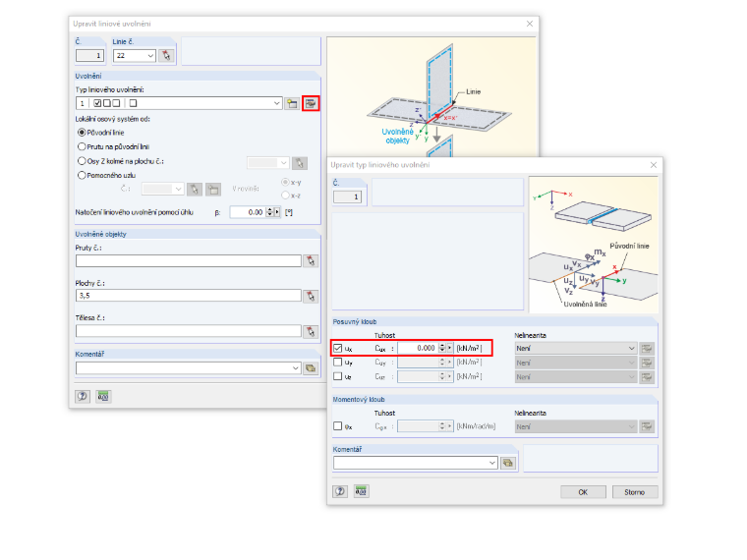Focus Tělesa č. input field
The height and width of the screenshot is (560, 747).
tap(188, 331)
